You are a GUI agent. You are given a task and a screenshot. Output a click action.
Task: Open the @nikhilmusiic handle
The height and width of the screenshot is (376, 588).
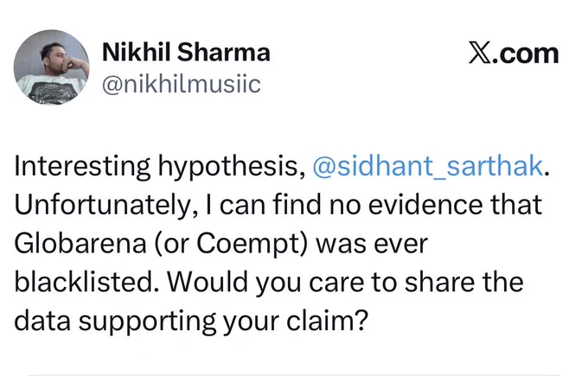pos(182,84)
